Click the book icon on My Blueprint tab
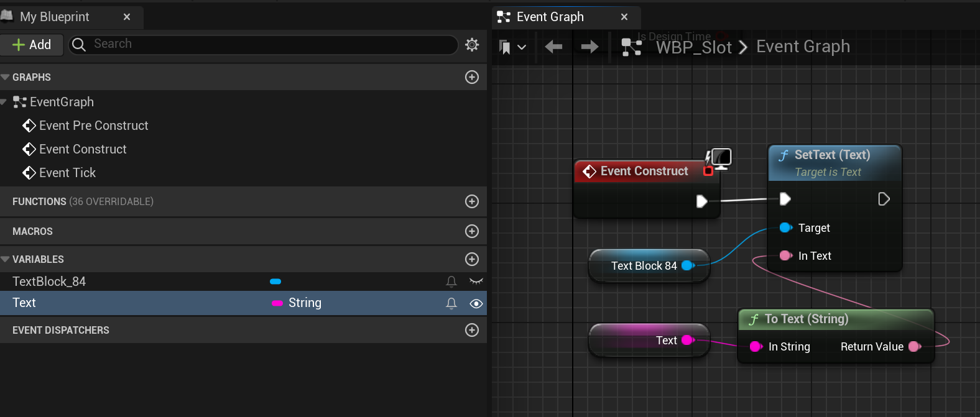Viewport: 980px width, 417px height. 7,16
